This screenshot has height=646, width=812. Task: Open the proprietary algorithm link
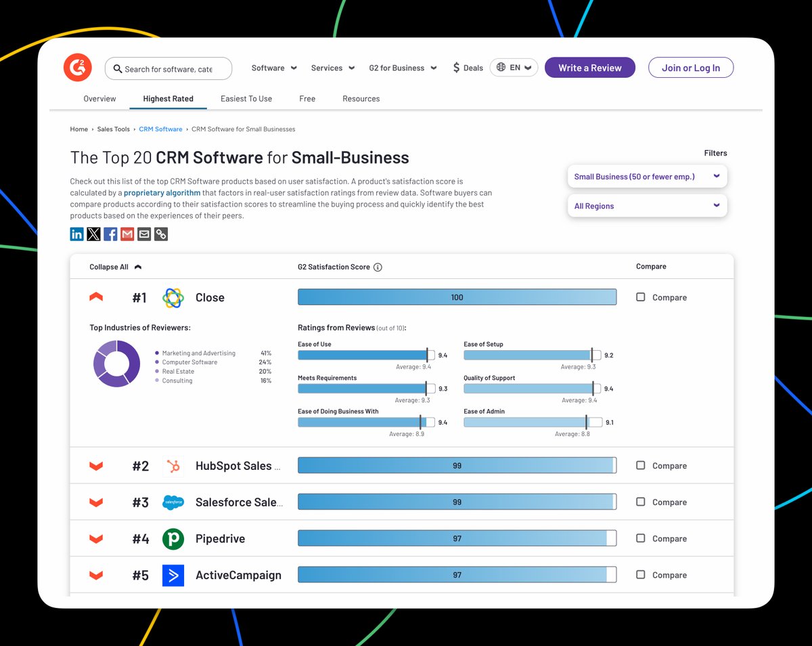162,193
